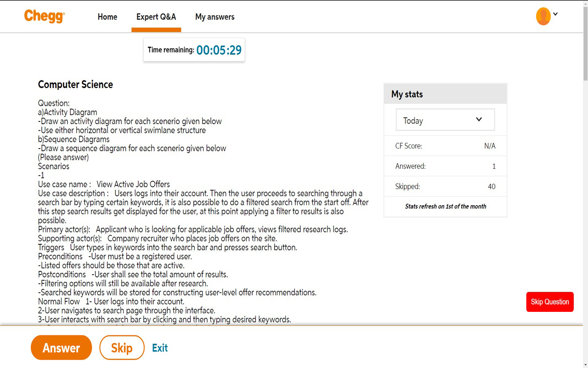This screenshot has height=368, width=588.
Task: Click the Skip button
Action: point(122,347)
